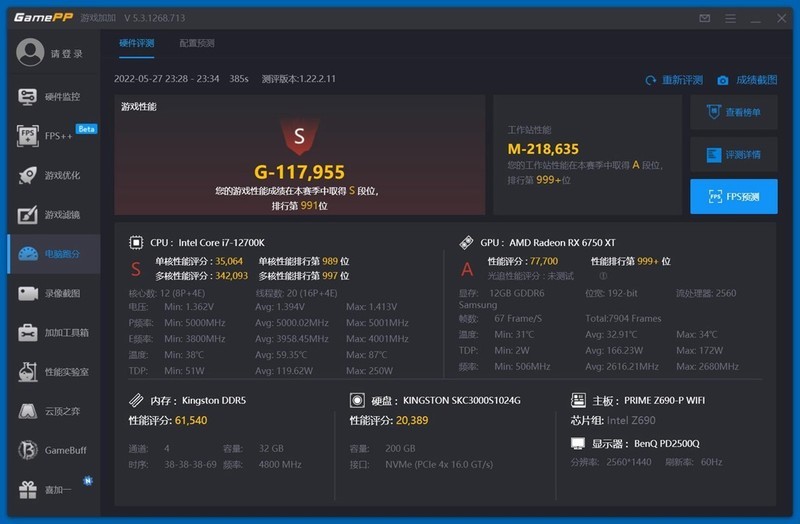Click PRIME Z690-P WIFI motherboard name

point(664,400)
